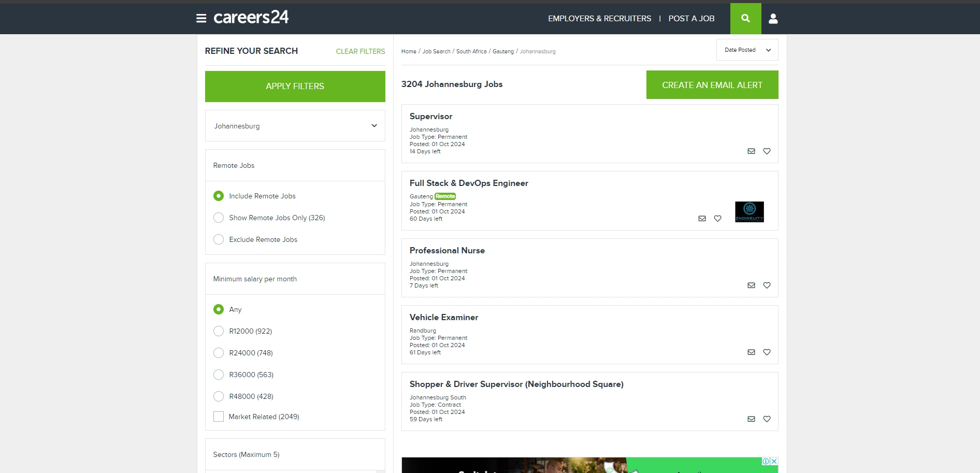Favorite the Full Stack & DevOps Engineer job
The image size is (980, 473).
[x=718, y=219]
